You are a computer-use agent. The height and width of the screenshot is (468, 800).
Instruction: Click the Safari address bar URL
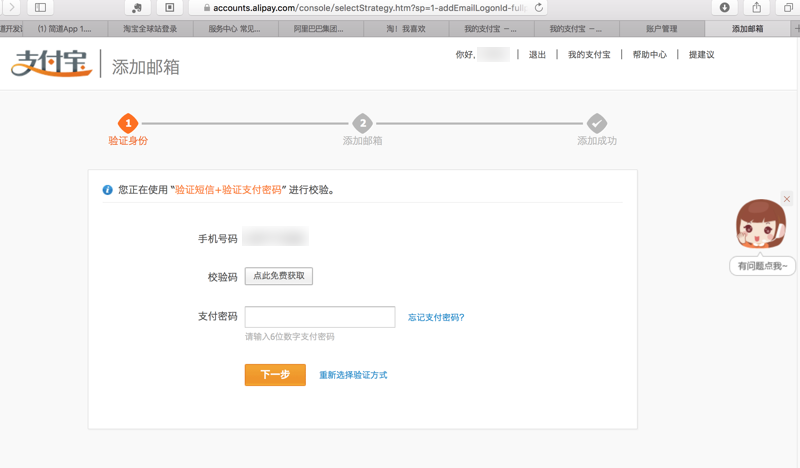click(x=370, y=8)
